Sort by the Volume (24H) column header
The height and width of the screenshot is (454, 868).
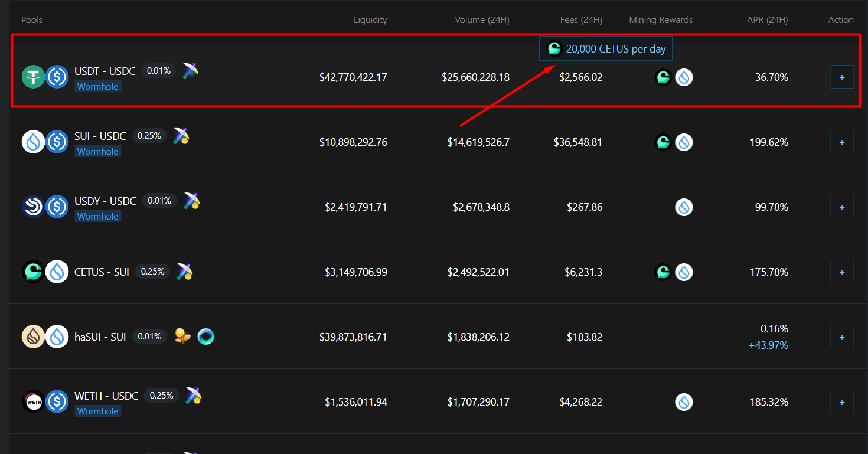pos(482,19)
